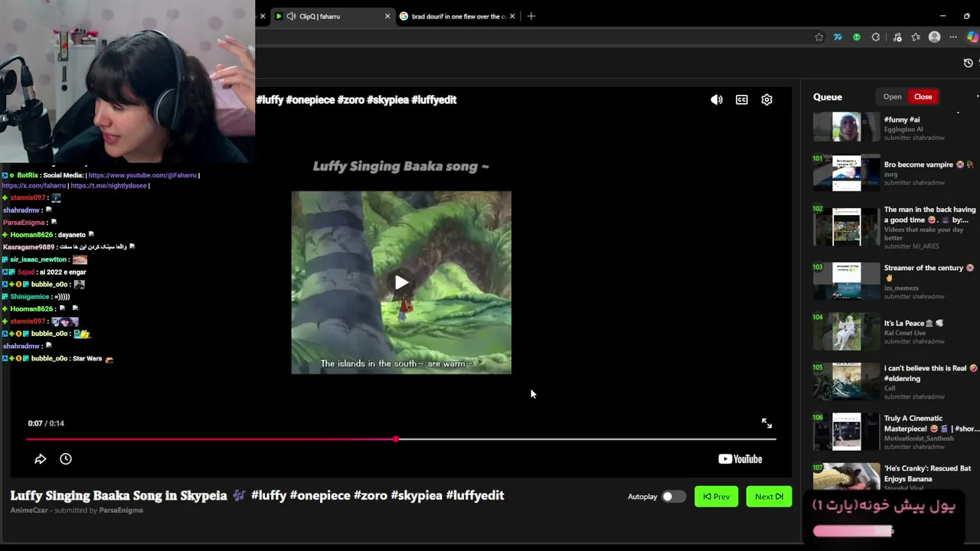
Task: Mute the ClipQ tab via its speaker icon
Action: click(292, 16)
